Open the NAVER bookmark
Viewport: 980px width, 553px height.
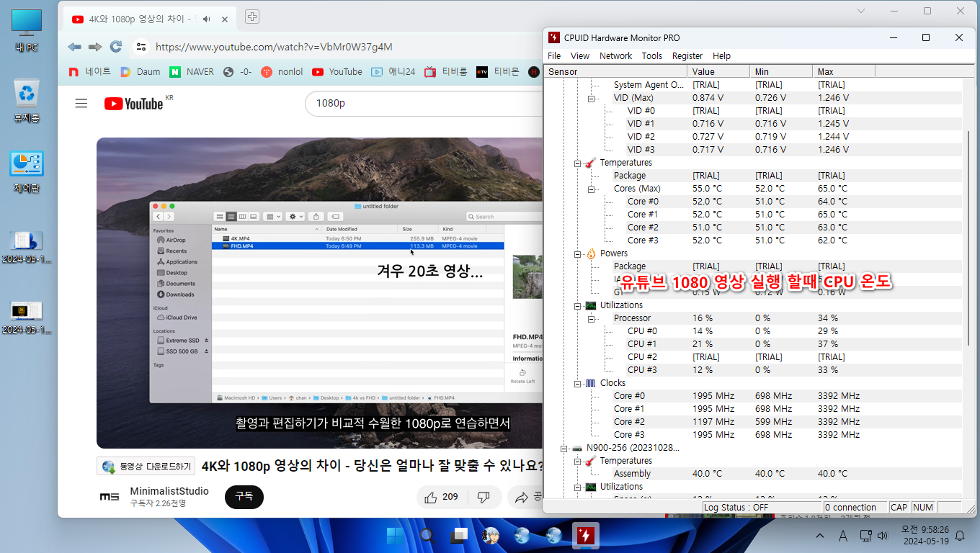pos(192,72)
